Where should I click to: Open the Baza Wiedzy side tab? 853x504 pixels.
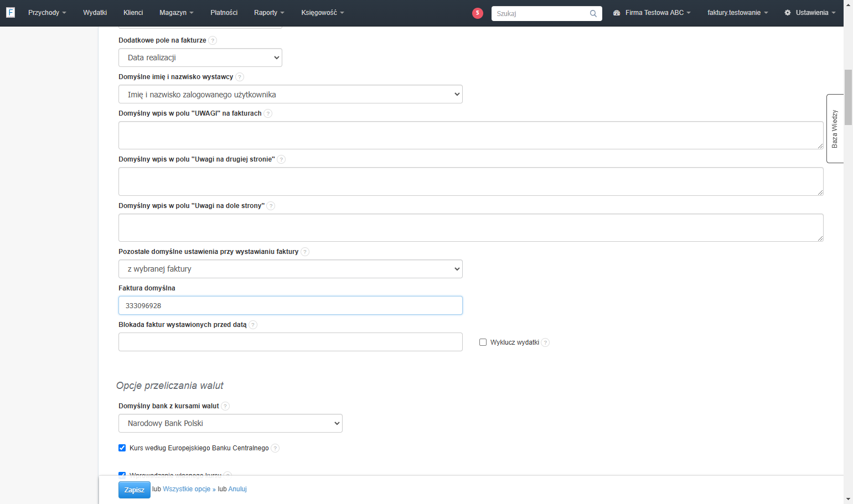[x=835, y=128]
